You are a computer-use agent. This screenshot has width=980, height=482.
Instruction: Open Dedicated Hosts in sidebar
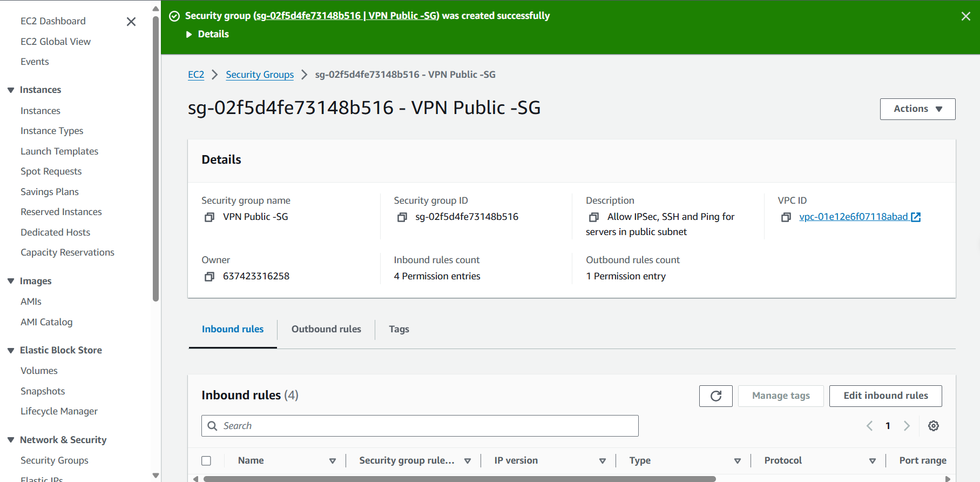click(x=55, y=232)
